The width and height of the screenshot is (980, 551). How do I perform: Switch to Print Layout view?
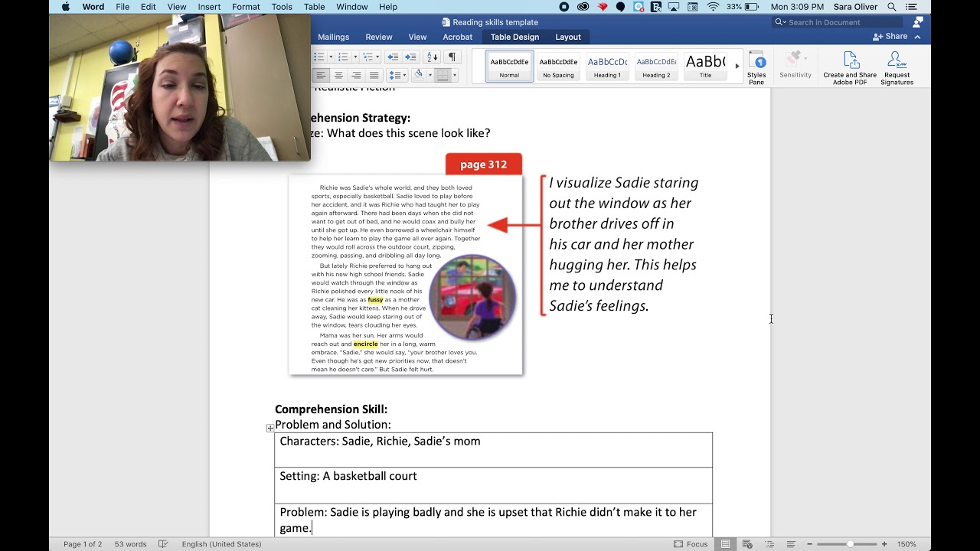coord(725,544)
